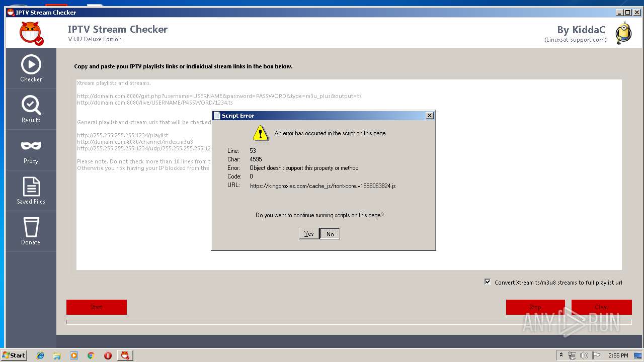Click the V3.02 Deluxe Edition text
The height and width of the screenshot is (362, 644).
[x=95, y=39]
